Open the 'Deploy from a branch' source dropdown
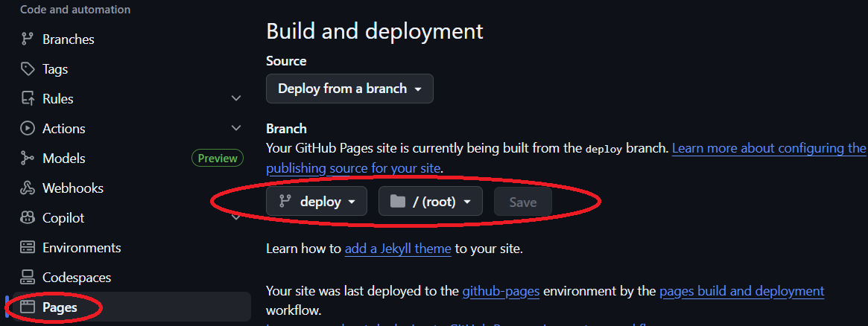This screenshot has width=868, height=326. [349, 89]
